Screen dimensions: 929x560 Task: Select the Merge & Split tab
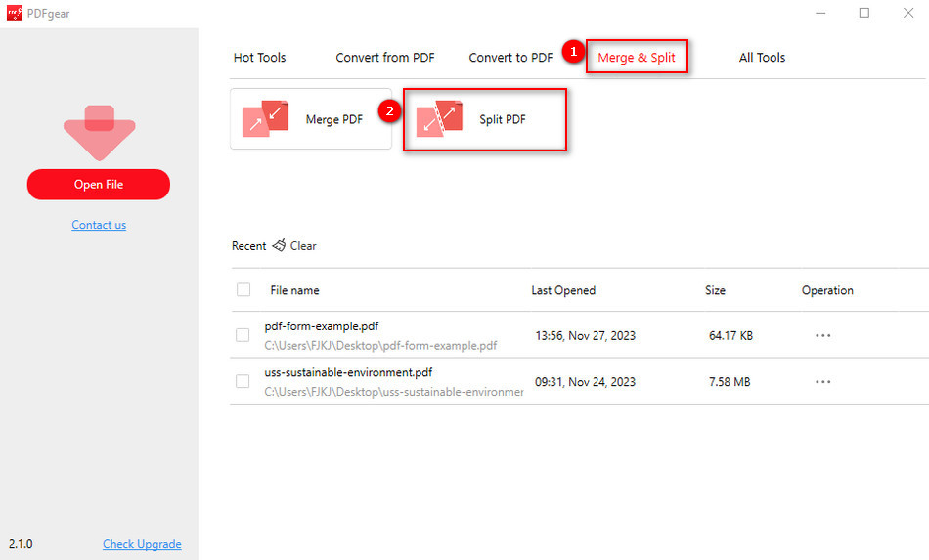(x=637, y=58)
